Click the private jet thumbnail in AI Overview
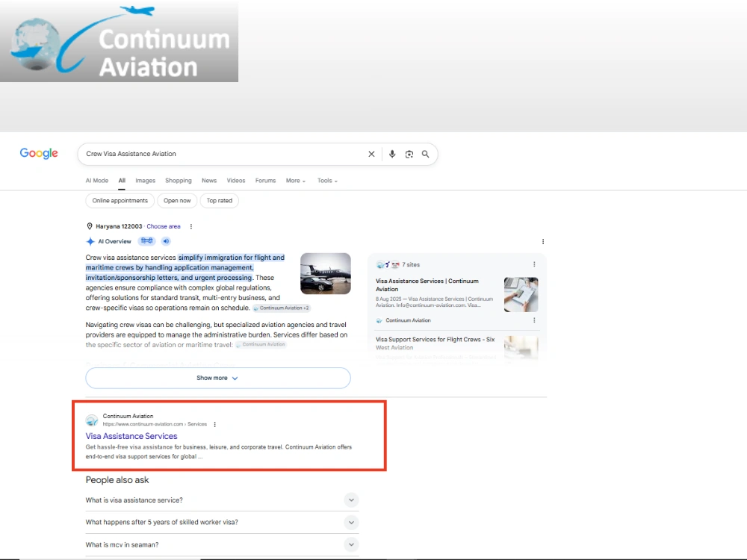 point(326,273)
